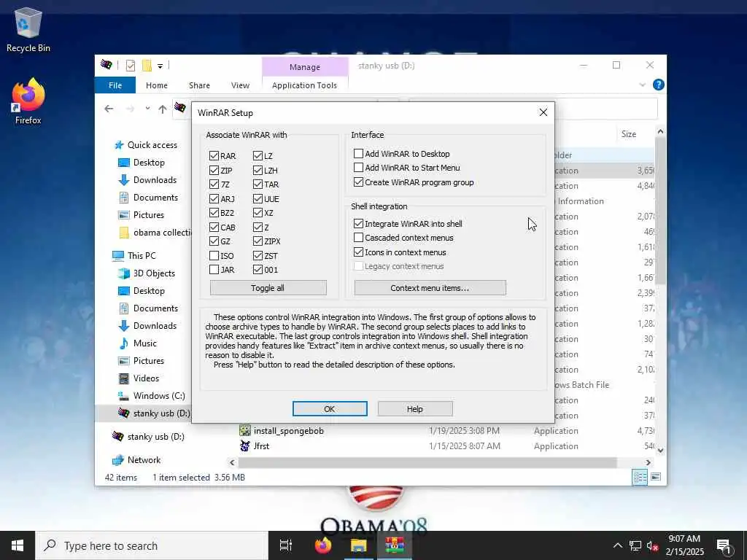Open the File menu in Explorer
The height and width of the screenshot is (560, 747).
pyautogui.click(x=115, y=85)
